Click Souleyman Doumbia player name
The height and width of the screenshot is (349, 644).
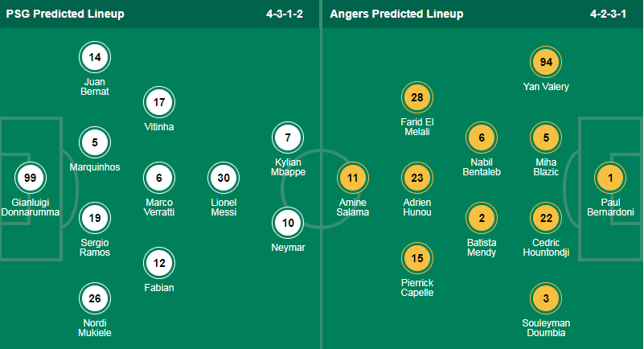546,327
